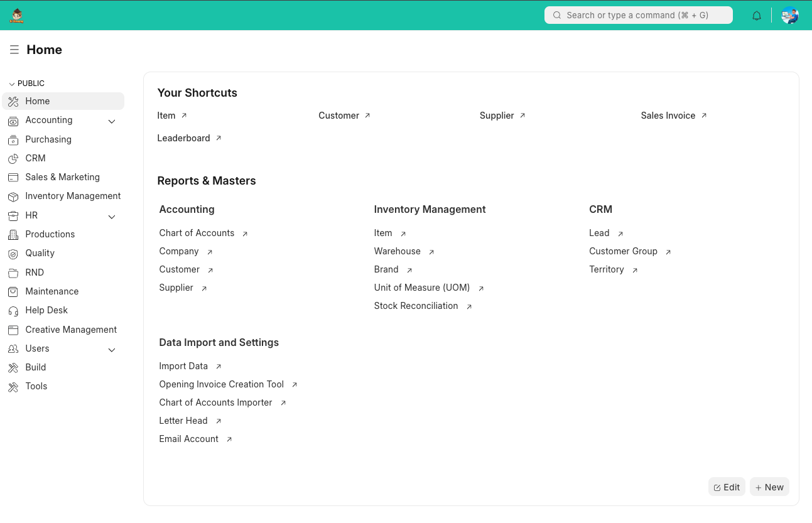Collapse the PUBLIC workspace section

pos(11,83)
